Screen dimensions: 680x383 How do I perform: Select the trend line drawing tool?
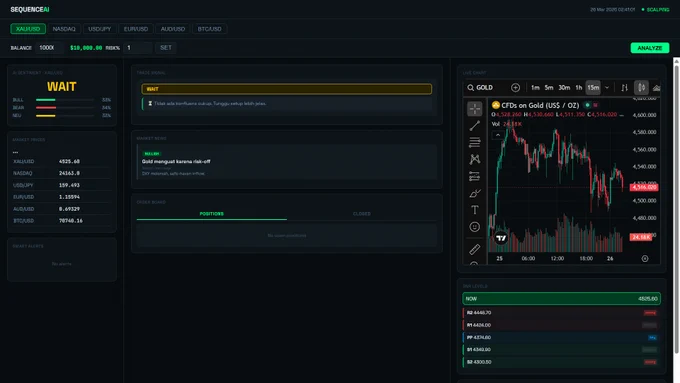point(474,126)
